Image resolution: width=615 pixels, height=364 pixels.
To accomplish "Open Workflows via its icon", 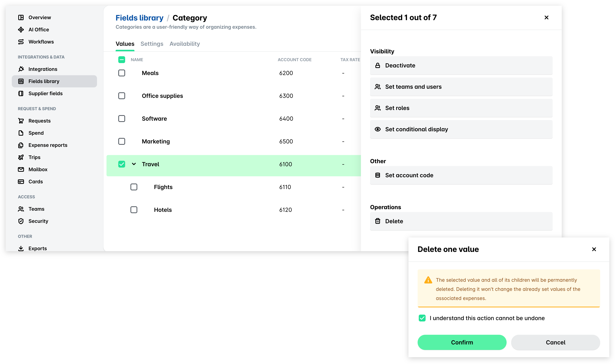I will (21, 42).
